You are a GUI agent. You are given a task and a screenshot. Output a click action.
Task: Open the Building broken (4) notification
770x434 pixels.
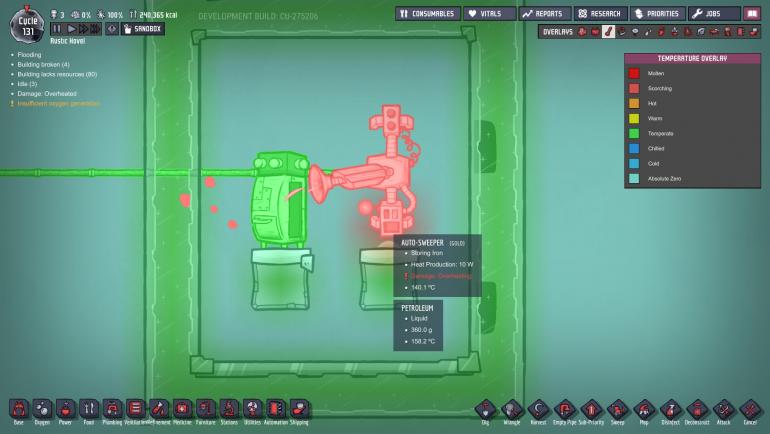[43, 64]
